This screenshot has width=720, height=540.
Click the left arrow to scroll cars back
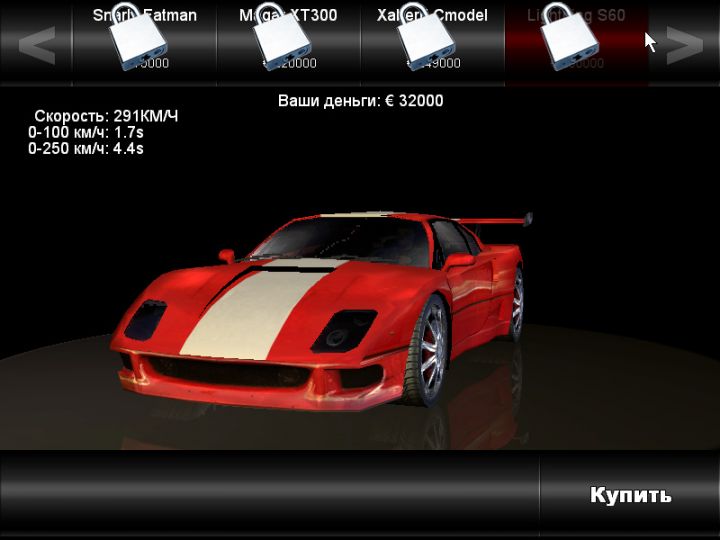click(x=37, y=46)
